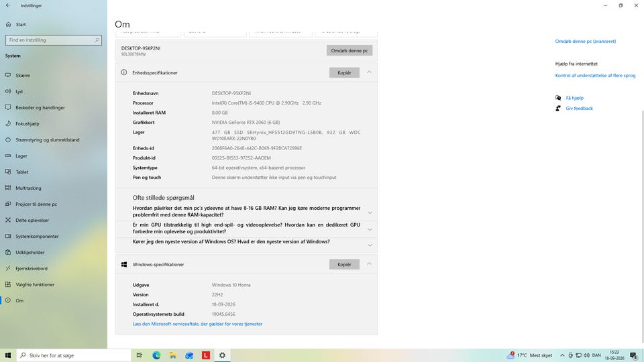Click the Valgfrie funktioner icon
The height and width of the screenshot is (362, 644).
[8, 284]
